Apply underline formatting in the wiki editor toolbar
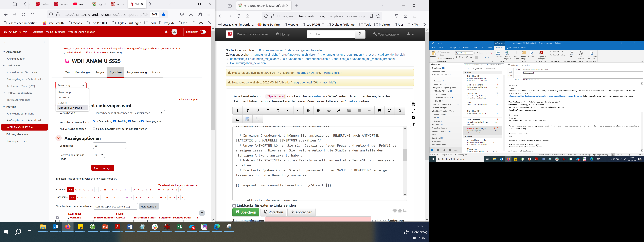The height and width of the screenshot is (242, 644). point(258,111)
